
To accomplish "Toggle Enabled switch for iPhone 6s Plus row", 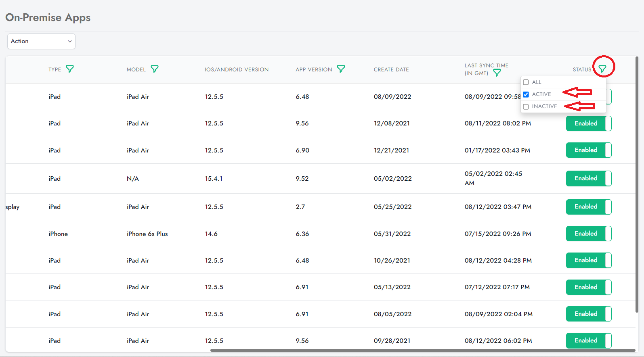I will [x=589, y=234].
